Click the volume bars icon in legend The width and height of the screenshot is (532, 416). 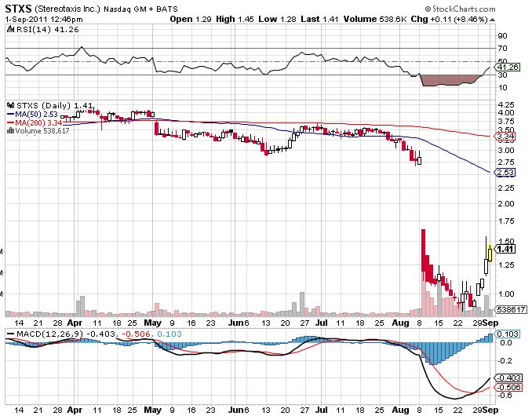pyautogui.click(x=10, y=130)
